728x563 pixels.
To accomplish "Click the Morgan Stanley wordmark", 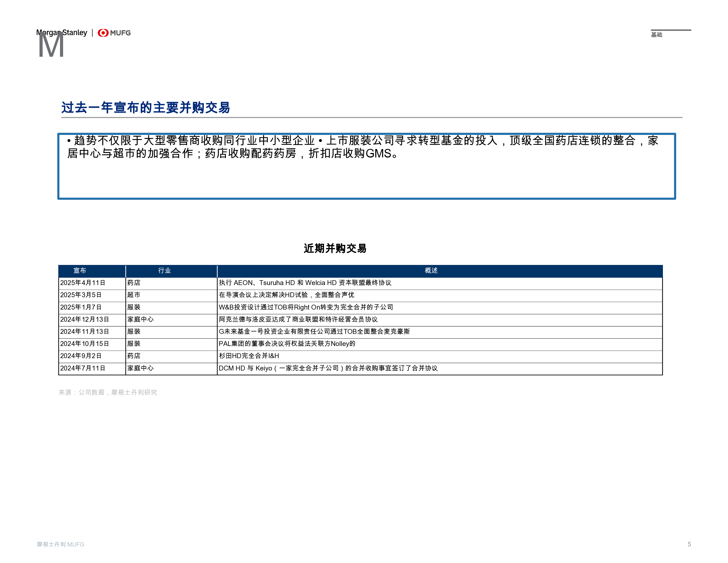I will tap(62, 33).
